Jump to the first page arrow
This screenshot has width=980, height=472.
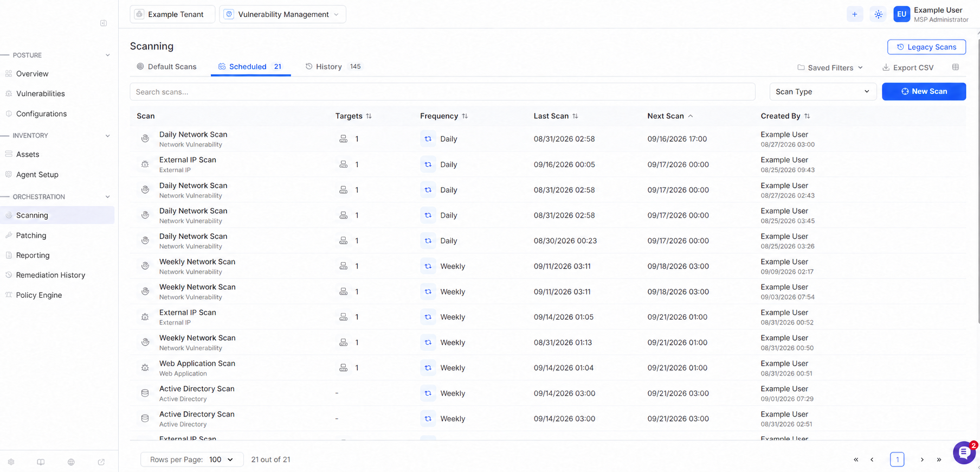click(x=856, y=460)
